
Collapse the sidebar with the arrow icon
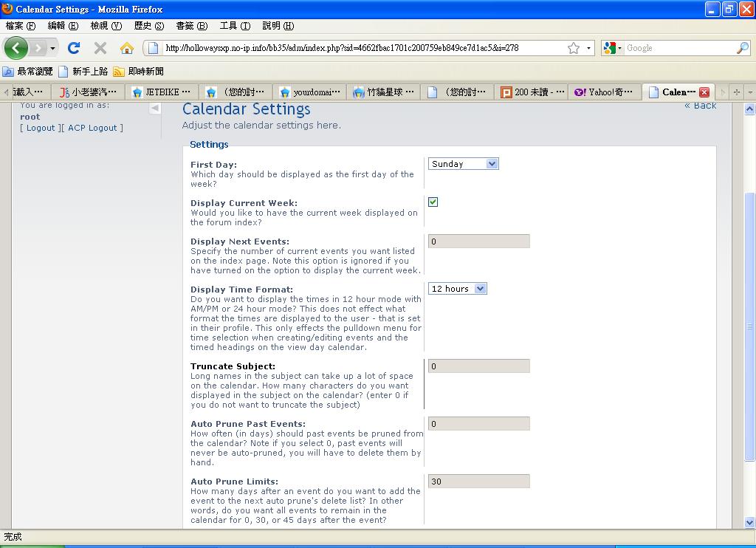coord(154,109)
